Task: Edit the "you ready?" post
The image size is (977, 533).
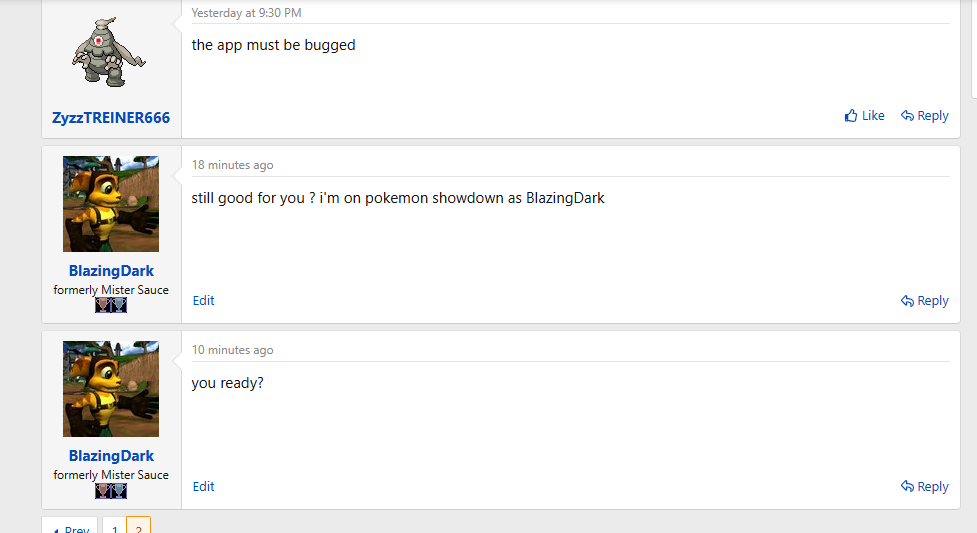Action: point(203,486)
